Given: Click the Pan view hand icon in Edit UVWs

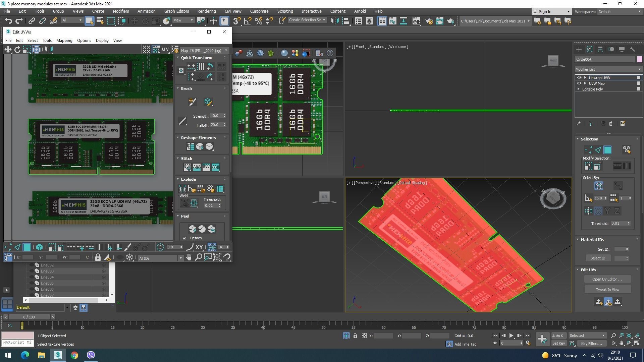Looking at the screenshot, I should [x=189, y=257].
